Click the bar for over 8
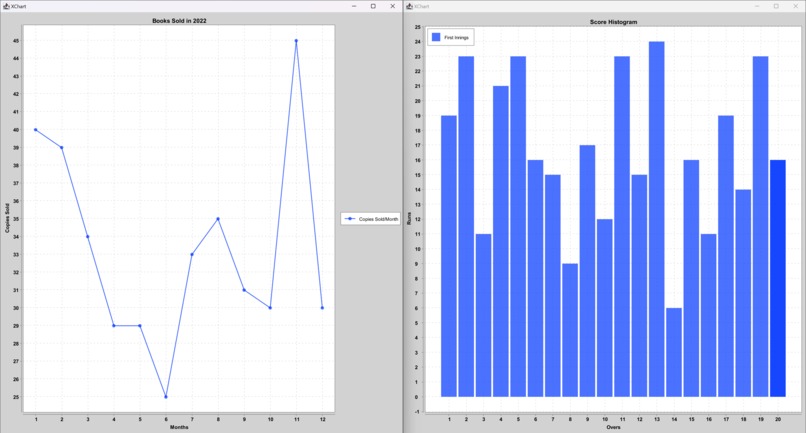 (570, 330)
